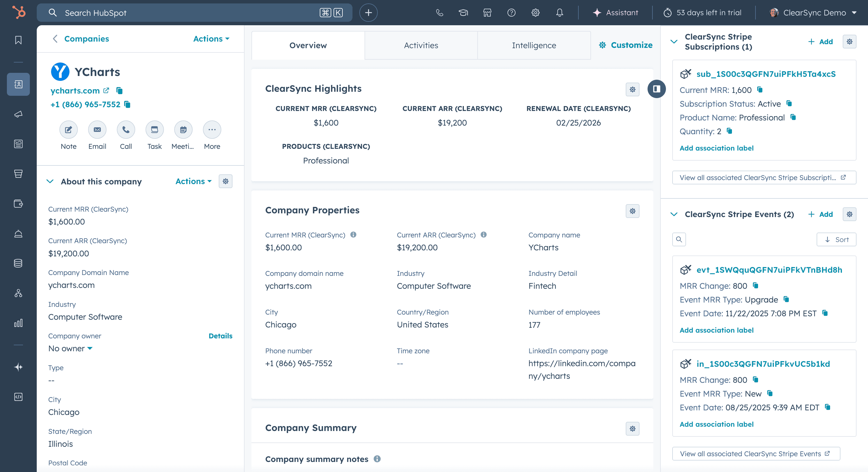Image resolution: width=868 pixels, height=472 pixels.
Task: Click the notifications bell icon
Action: [x=559, y=13]
